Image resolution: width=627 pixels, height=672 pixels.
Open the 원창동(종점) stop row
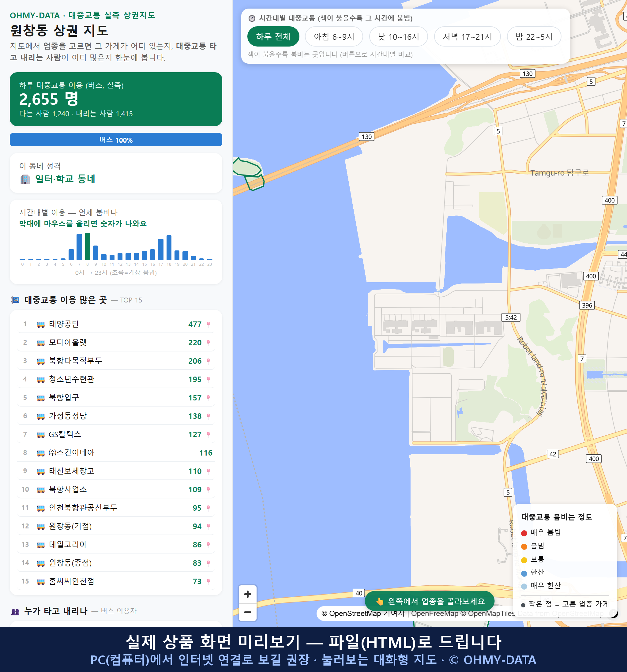116,563
